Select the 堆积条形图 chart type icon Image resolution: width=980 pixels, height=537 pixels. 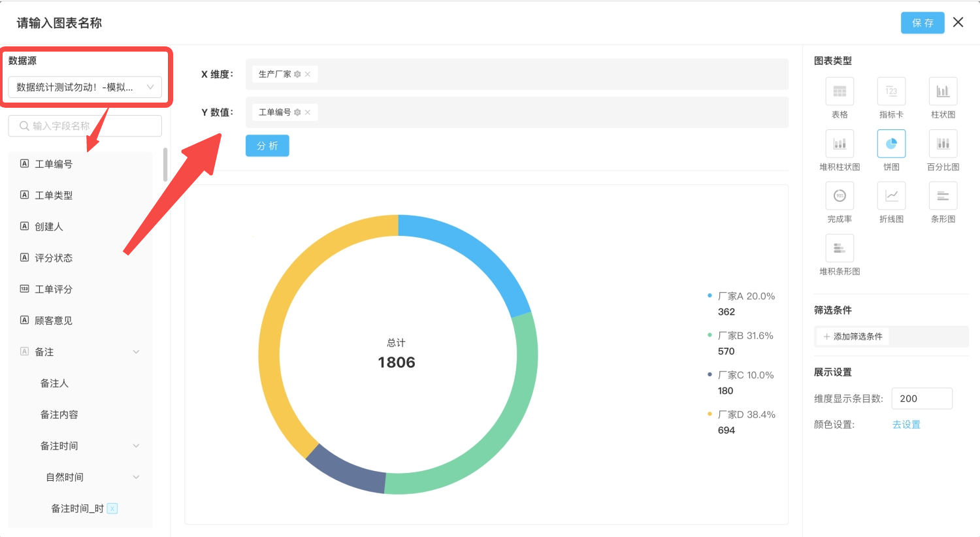click(x=840, y=248)
